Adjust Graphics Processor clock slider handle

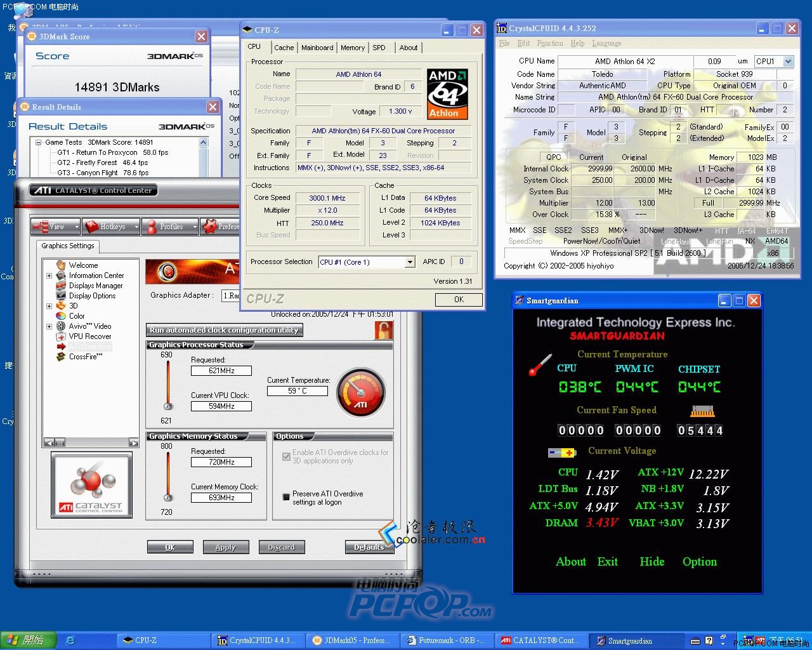(x=168, y=406)
